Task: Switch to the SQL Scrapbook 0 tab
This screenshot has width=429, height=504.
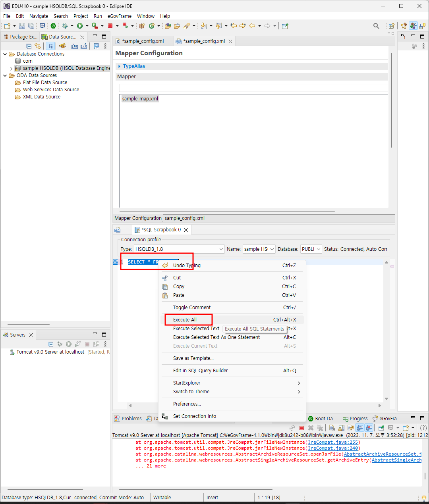Action: point(161,230)
